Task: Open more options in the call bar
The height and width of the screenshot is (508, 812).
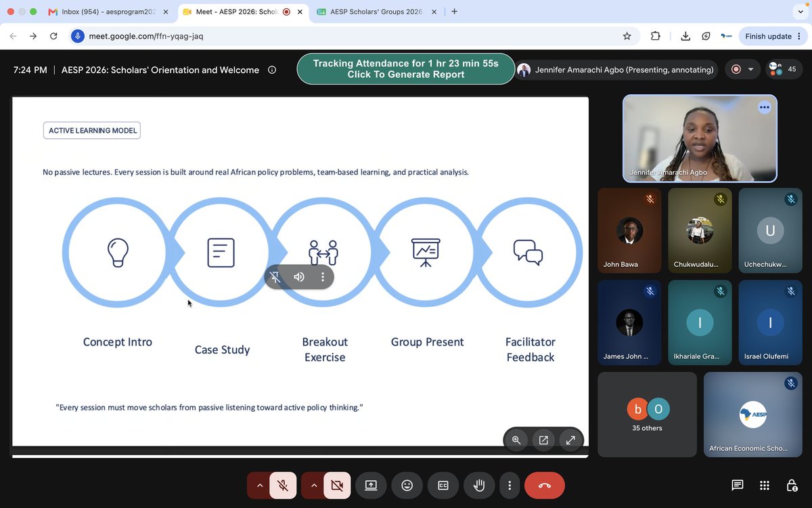Action: (510, 486)
